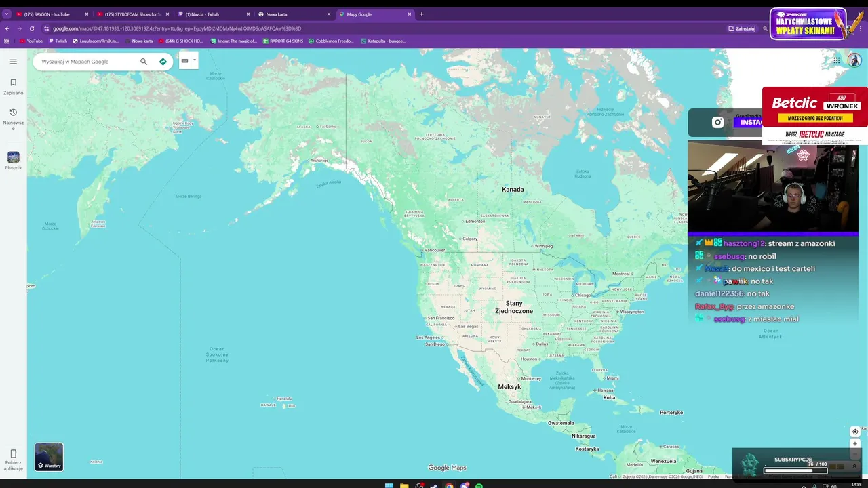This screenshot has width=868, height=488.
Task: Click the Stany Zjednoczone map label
Action: tap(514, 307)
